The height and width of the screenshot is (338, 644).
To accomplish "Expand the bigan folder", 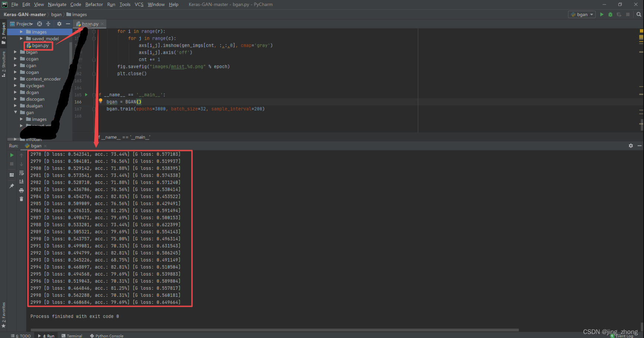I will coord(15,52).
